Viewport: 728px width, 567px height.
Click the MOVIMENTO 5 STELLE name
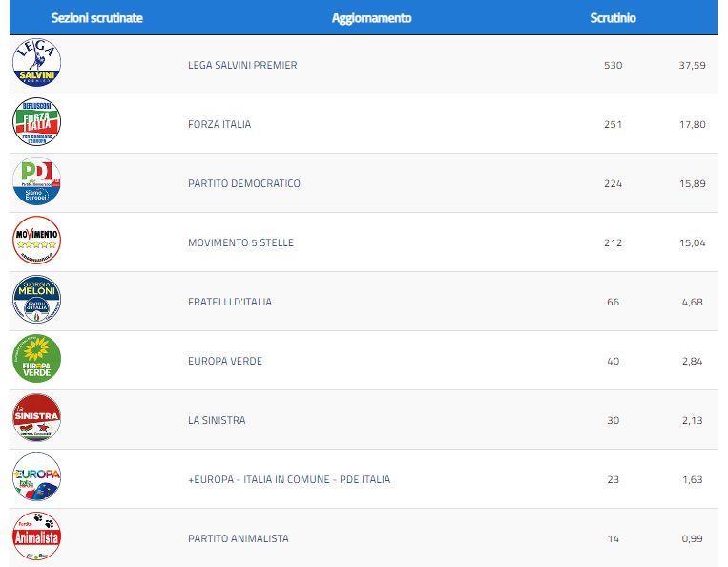coord(240,243)
